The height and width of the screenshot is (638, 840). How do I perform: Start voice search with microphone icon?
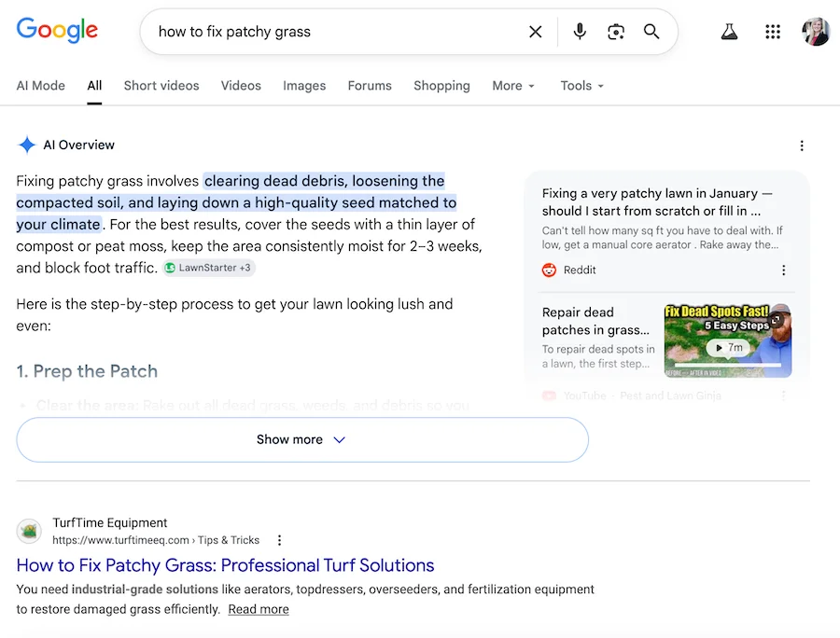click(x=579, y=32)
